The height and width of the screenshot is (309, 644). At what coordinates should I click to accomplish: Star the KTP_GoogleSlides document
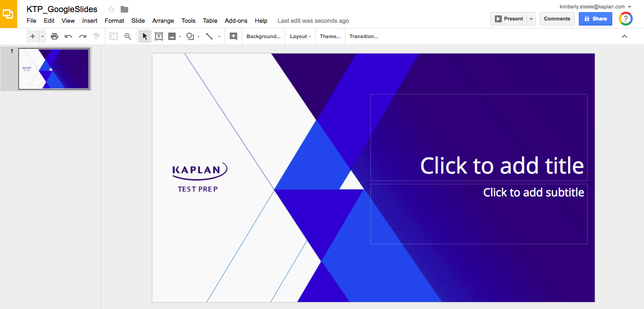111,9
